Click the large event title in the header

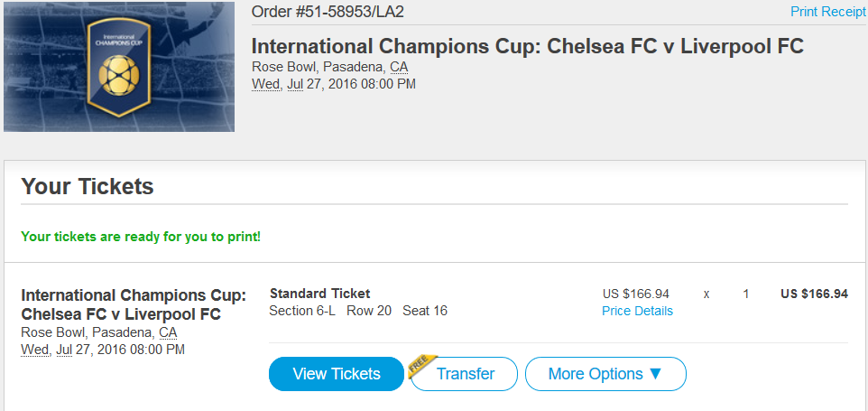pos(527,46)
